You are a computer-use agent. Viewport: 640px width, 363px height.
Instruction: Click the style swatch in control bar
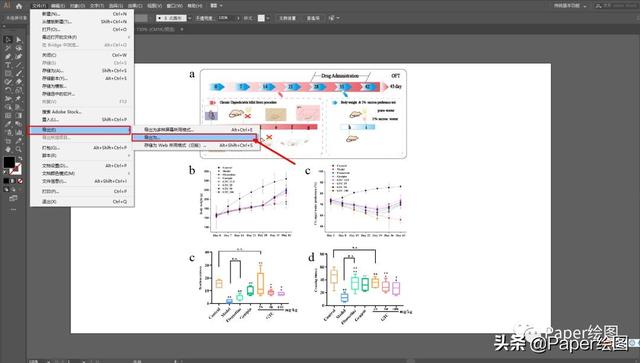click(x=261, y=18)
